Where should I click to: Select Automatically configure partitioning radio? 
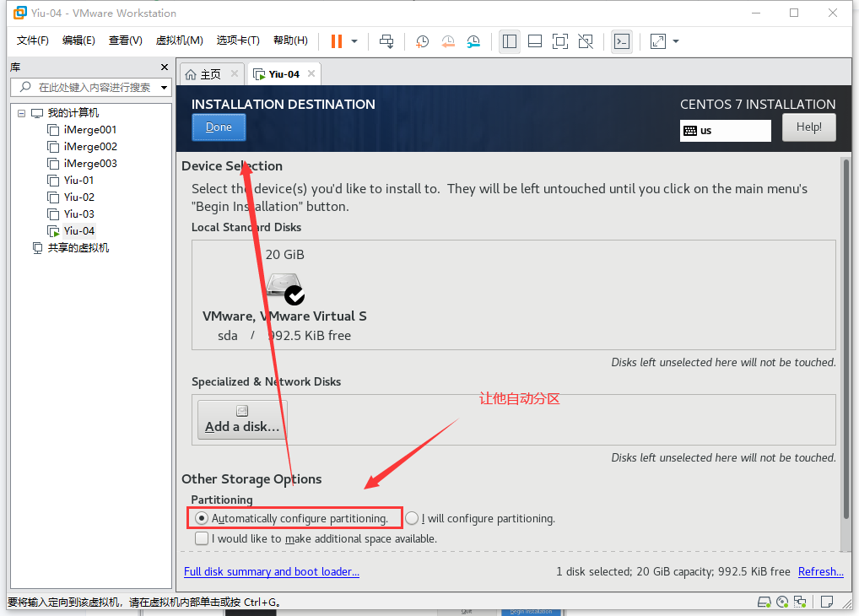pos(202,518)
